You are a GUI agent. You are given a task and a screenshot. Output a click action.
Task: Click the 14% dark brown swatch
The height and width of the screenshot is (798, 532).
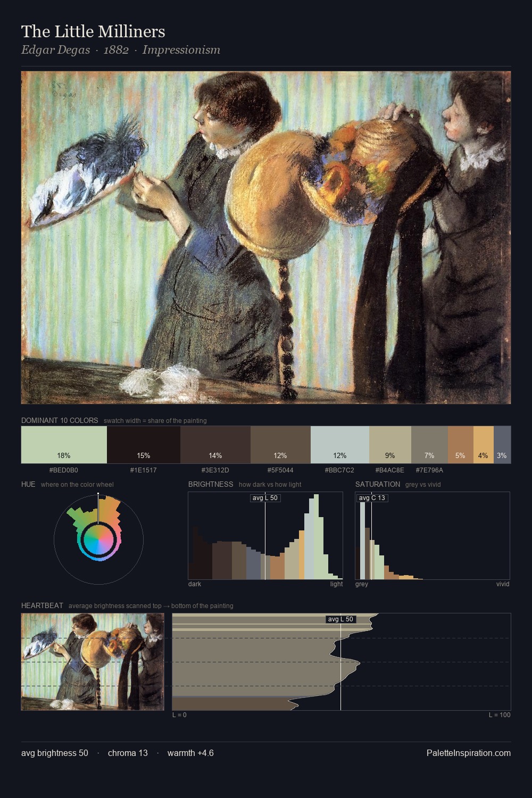coord(215,445)
